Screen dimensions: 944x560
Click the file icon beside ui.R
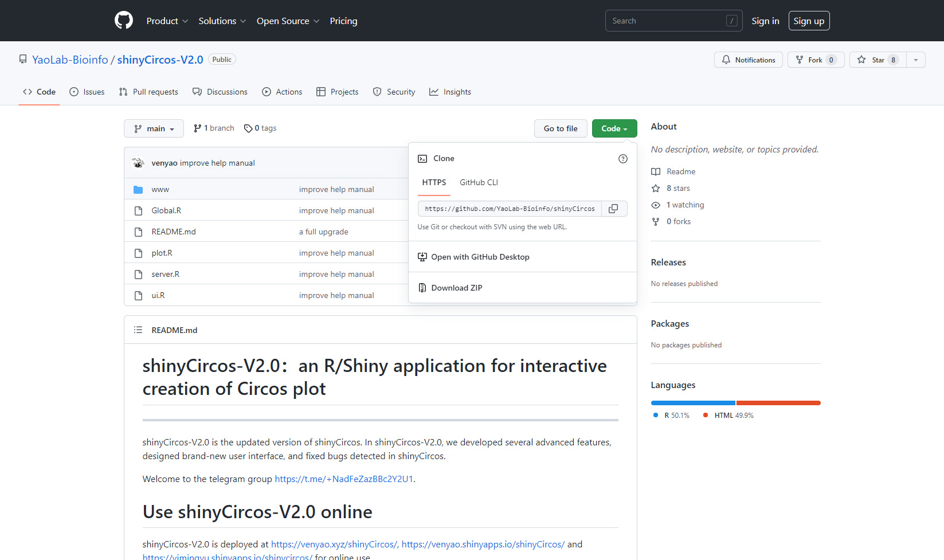click(x=138, y=295)
